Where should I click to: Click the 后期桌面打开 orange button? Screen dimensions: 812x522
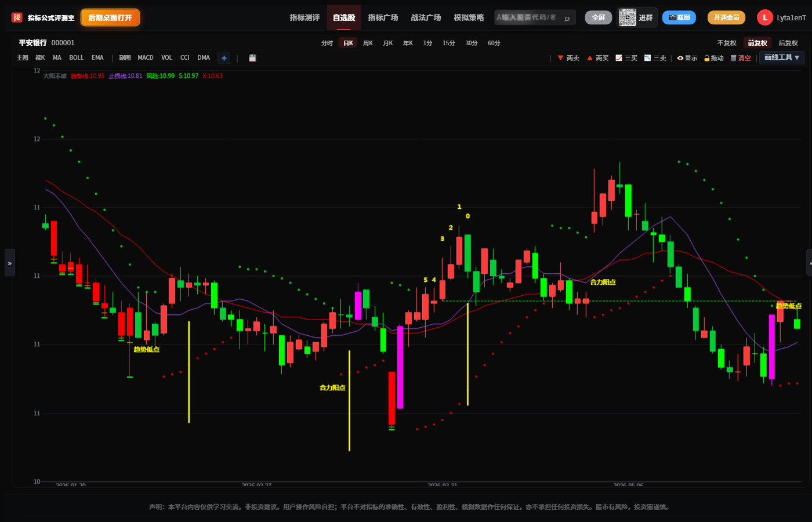[110, 17]
